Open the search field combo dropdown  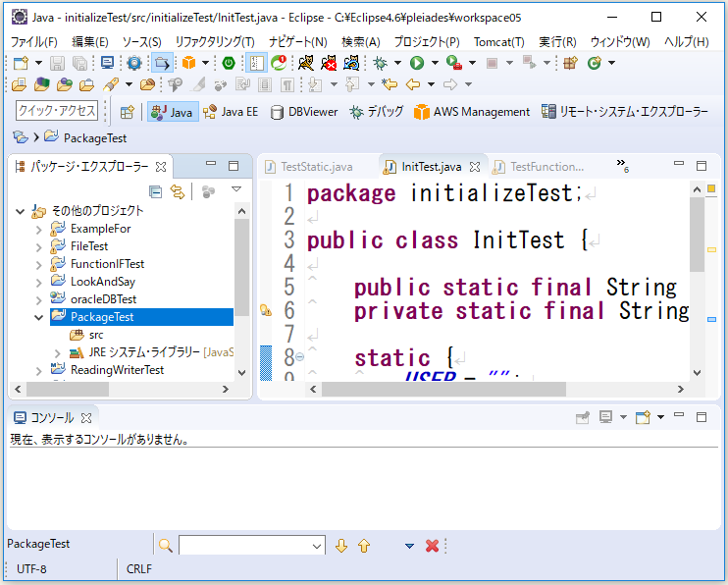(317, 546)
